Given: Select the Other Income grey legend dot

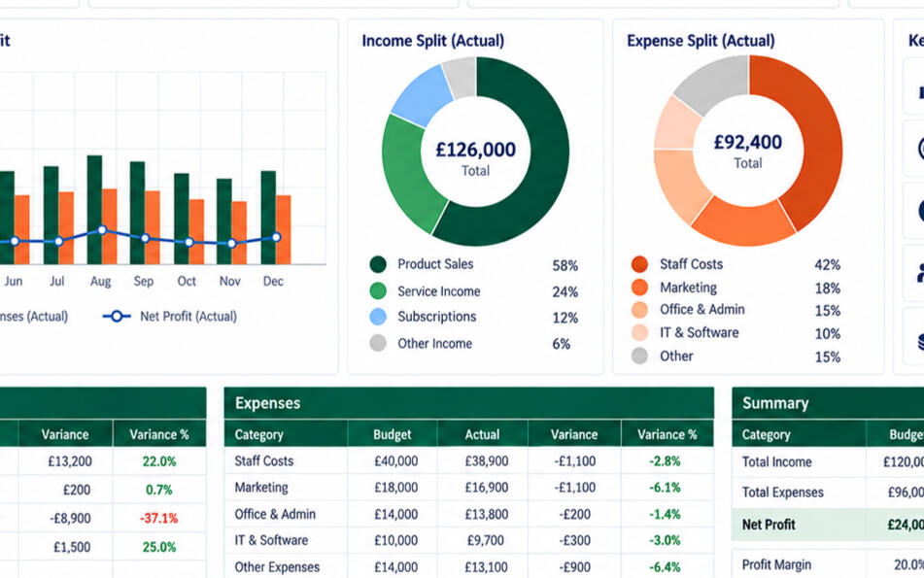Looking at the screenshot, I should (x=378, y=343).
